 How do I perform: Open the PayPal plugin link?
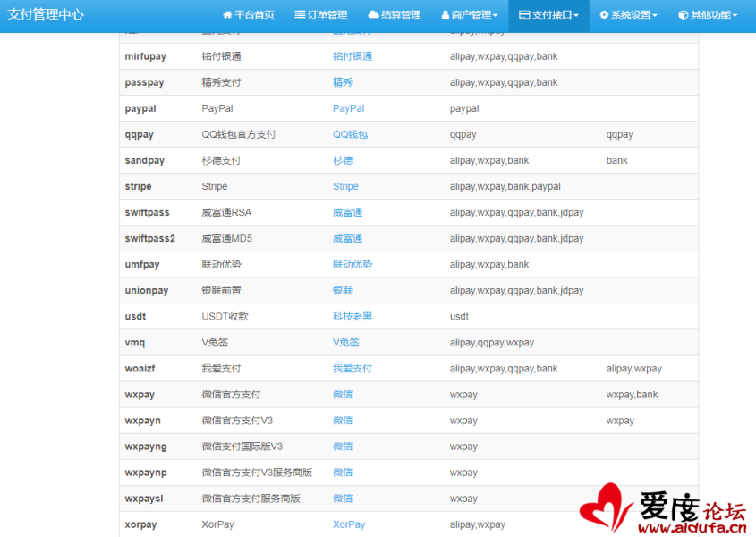(x=348, y=108)
